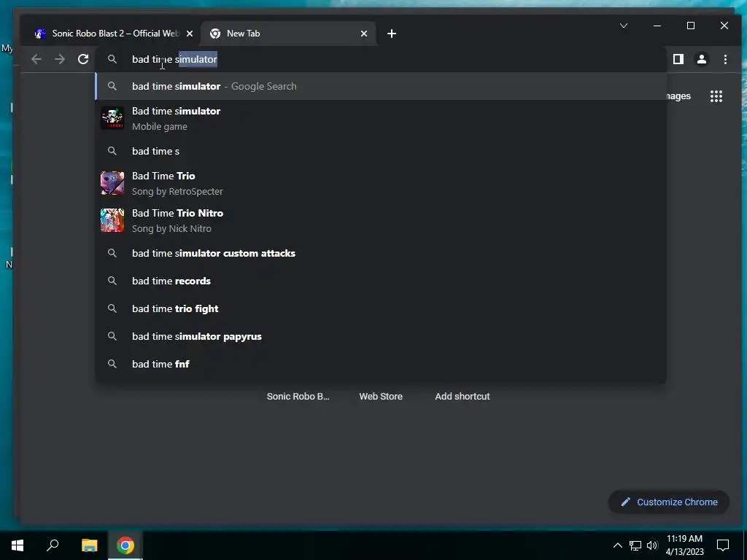Pick 'bad time simulator papyrus' suggestion

pos(381,336)
